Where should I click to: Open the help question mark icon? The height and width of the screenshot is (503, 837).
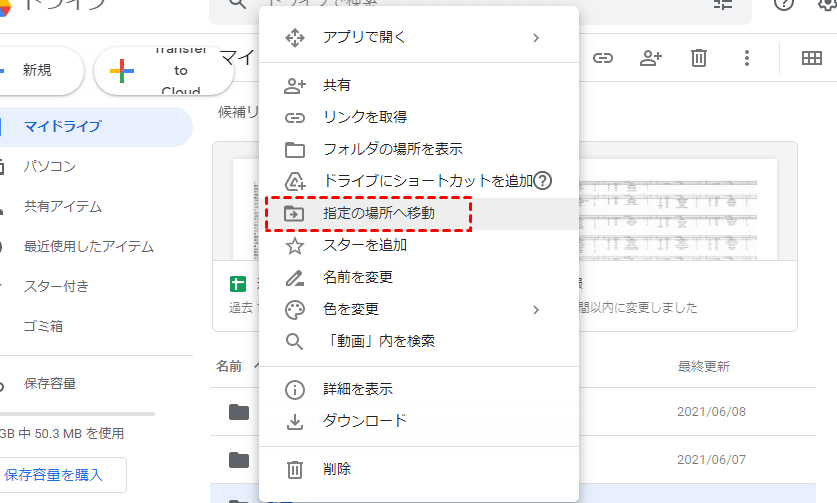click(784, 5)
